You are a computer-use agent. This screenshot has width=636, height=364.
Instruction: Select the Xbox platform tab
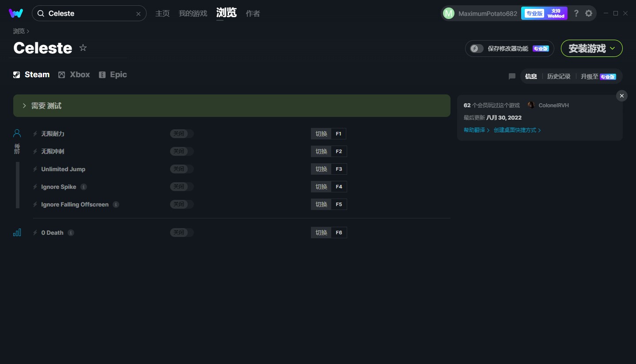[74, 75]
